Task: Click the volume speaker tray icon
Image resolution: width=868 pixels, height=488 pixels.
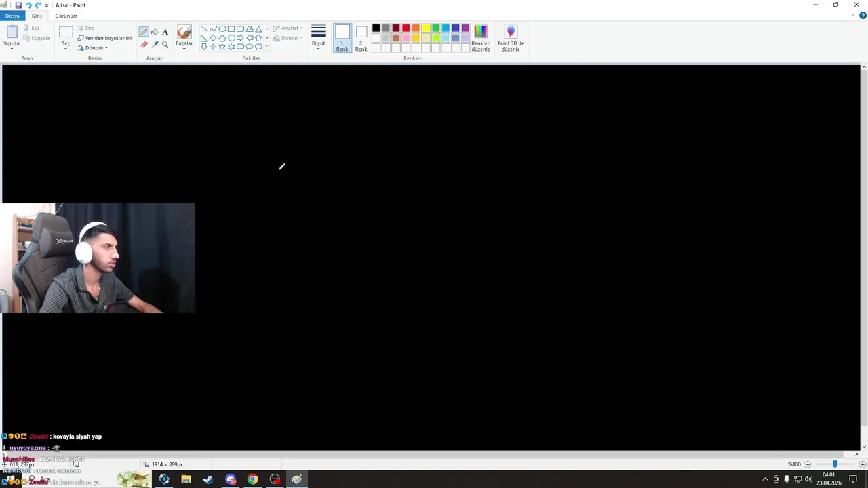Action: pos(808,479)
